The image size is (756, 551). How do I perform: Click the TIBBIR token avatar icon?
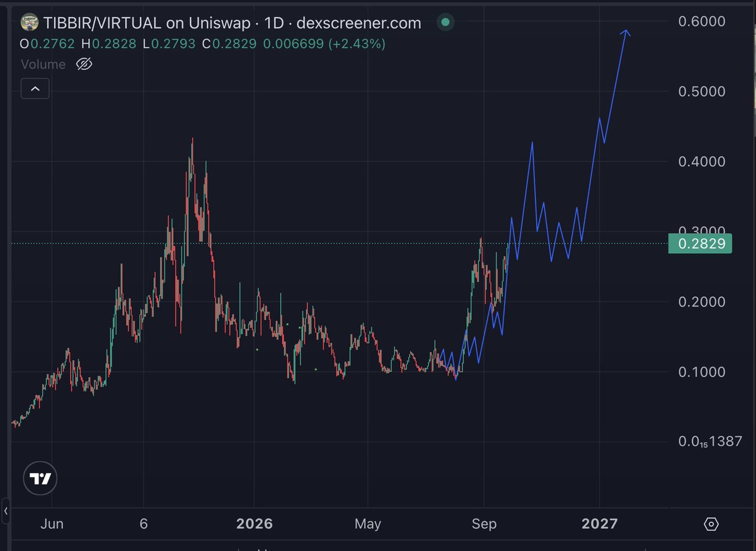coord(30,24)
